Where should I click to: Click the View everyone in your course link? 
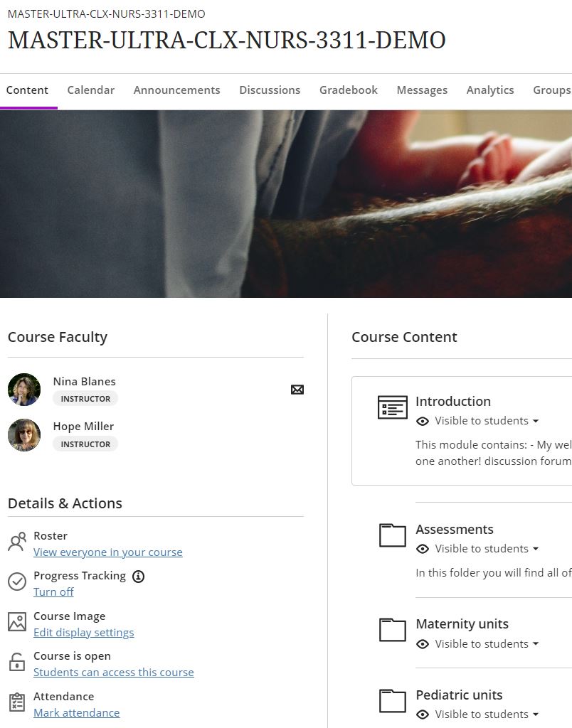pos(107,552)
